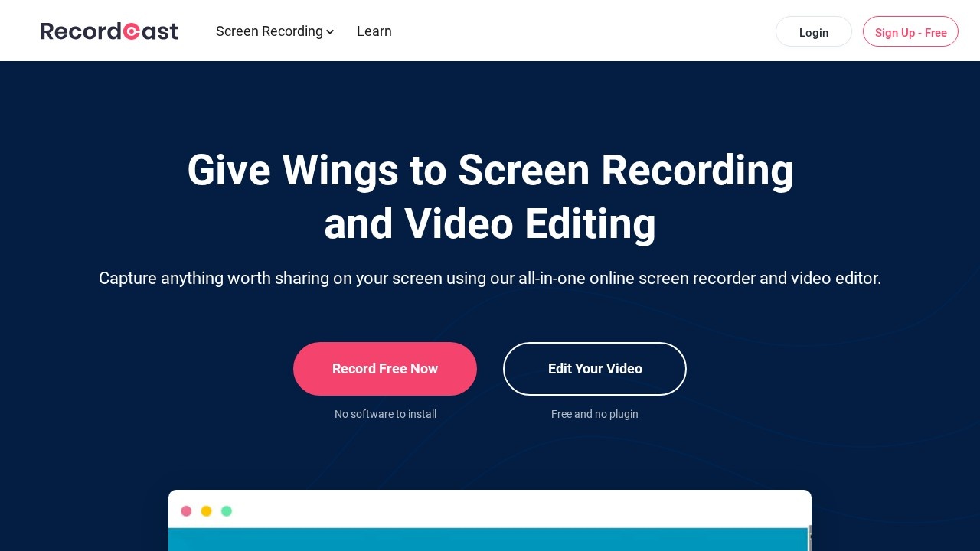Click the 'Free and no plugin' text

(595, 414)
